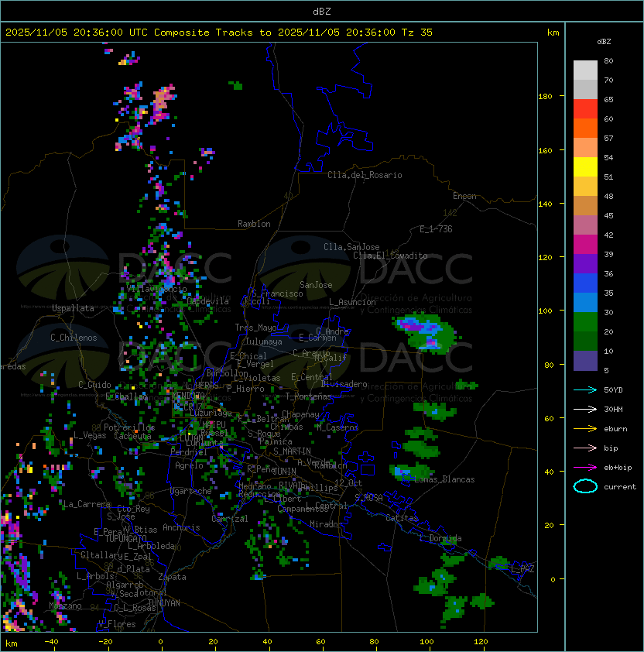The image size is (644, 652).
Task: Click the -40 tick on horizontal axis
Action: [51, 642]
